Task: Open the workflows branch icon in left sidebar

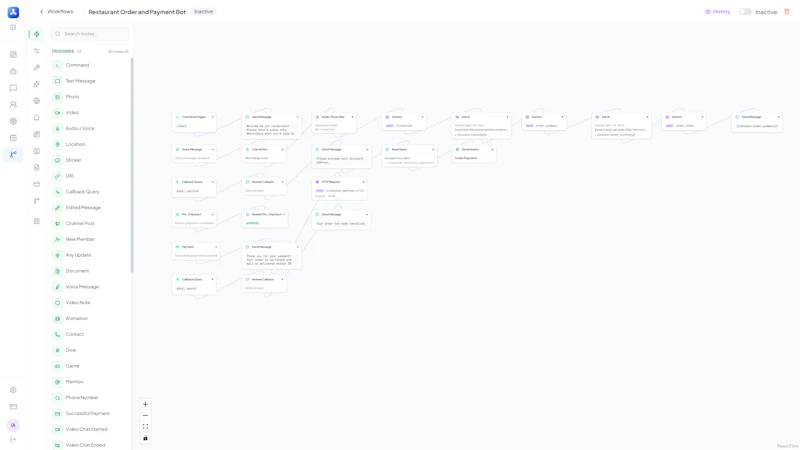Action: [x=13, y=154]
